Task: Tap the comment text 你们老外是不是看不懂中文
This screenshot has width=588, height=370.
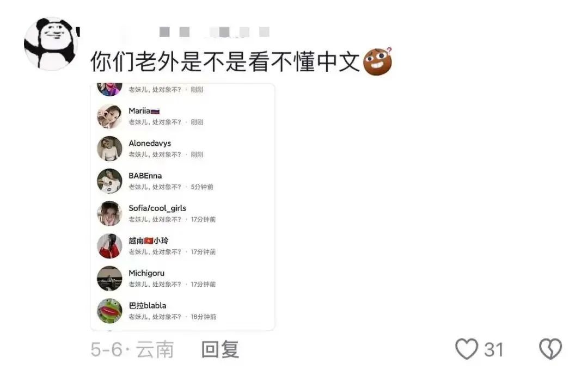Action: pos(225,61)
